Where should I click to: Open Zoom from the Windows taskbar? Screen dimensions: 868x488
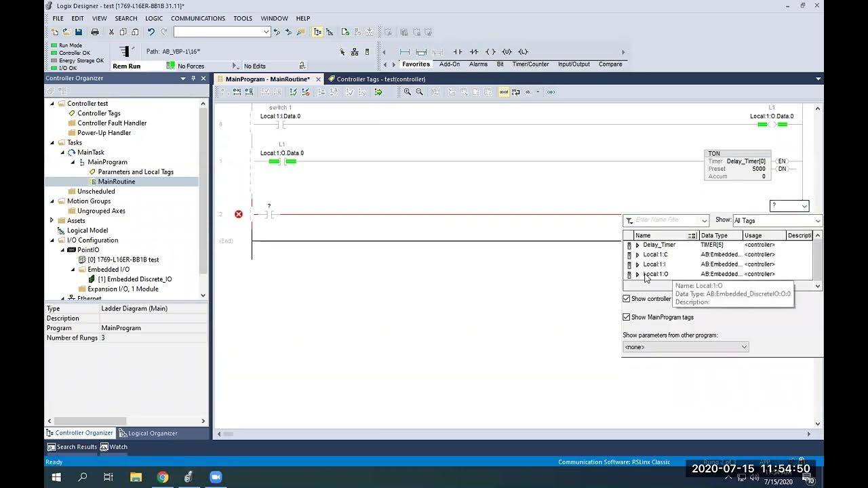[216, 477]
